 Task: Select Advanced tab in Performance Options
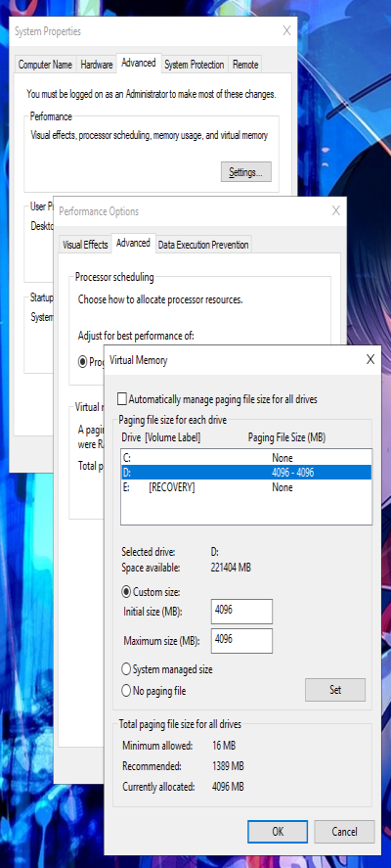(133, 243)
